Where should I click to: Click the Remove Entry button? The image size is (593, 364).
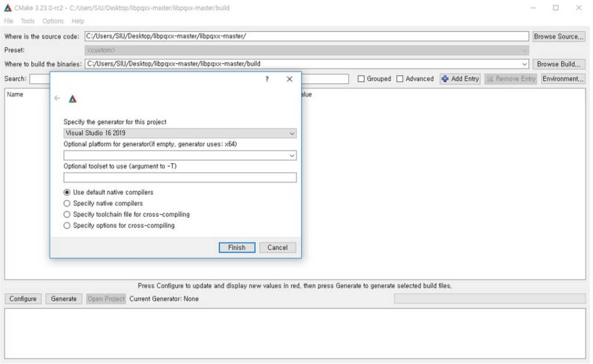[x=511, y=79]
